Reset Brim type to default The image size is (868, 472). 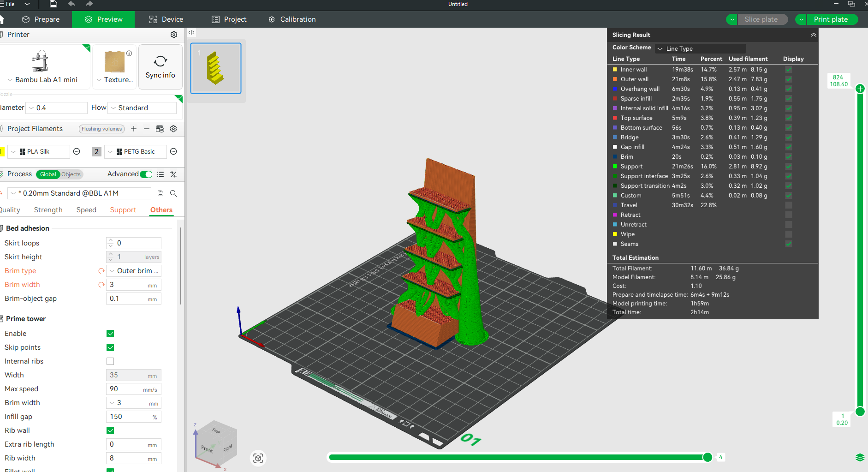coord(101,271)
